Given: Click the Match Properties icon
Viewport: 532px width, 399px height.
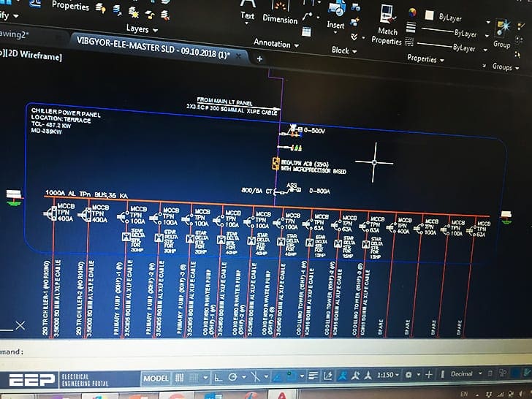Looking at the screenshot, I should [388, 15].
